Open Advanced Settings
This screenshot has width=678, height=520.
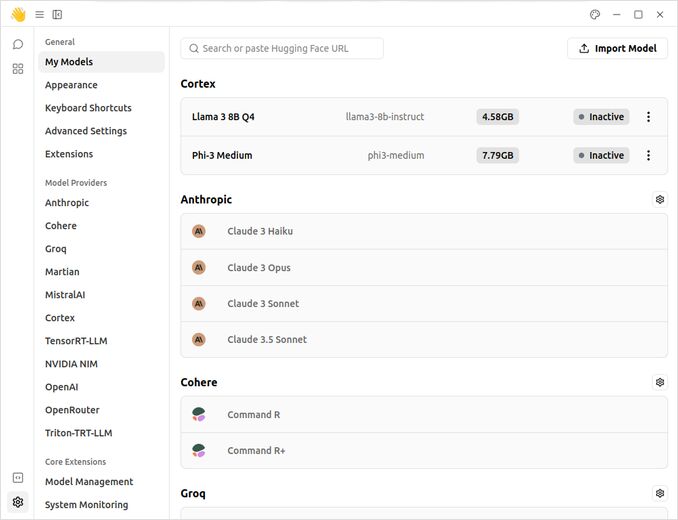pos(86,131)
